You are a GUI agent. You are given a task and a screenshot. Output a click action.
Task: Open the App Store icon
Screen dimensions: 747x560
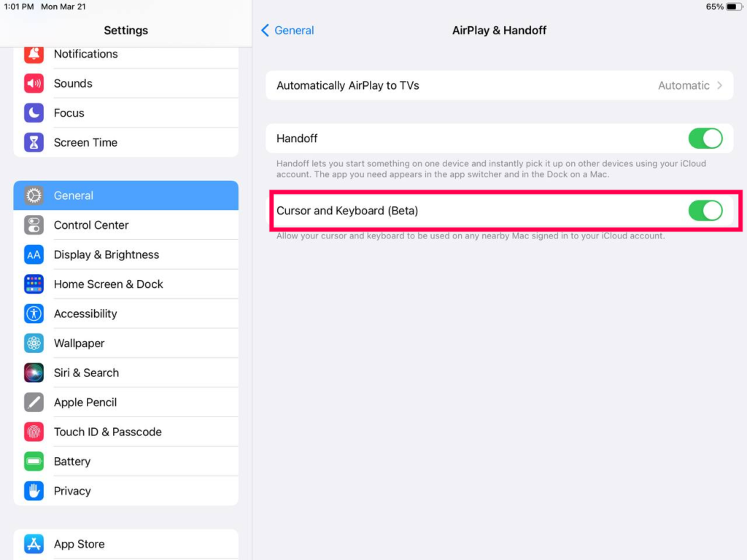[34, 544]
